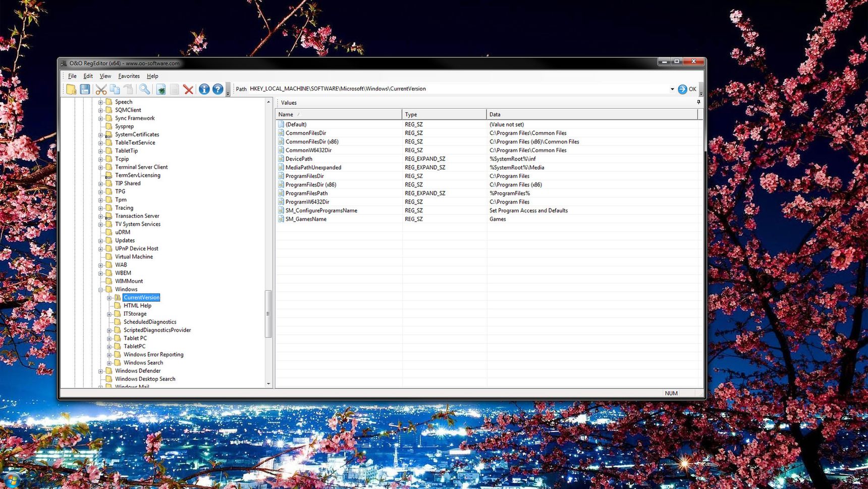Open the View menu

click(105, 76)
